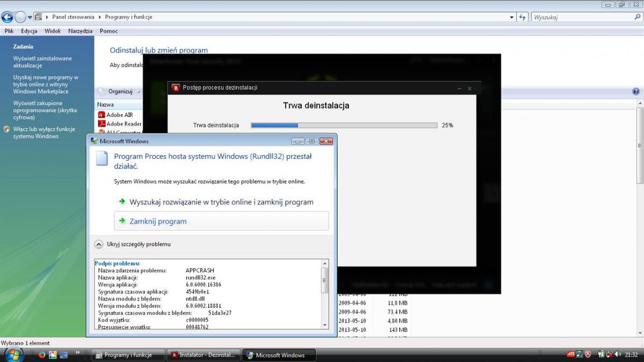Click the 73,4 MB size cell
644x362 pixels.
click(397, 312)
